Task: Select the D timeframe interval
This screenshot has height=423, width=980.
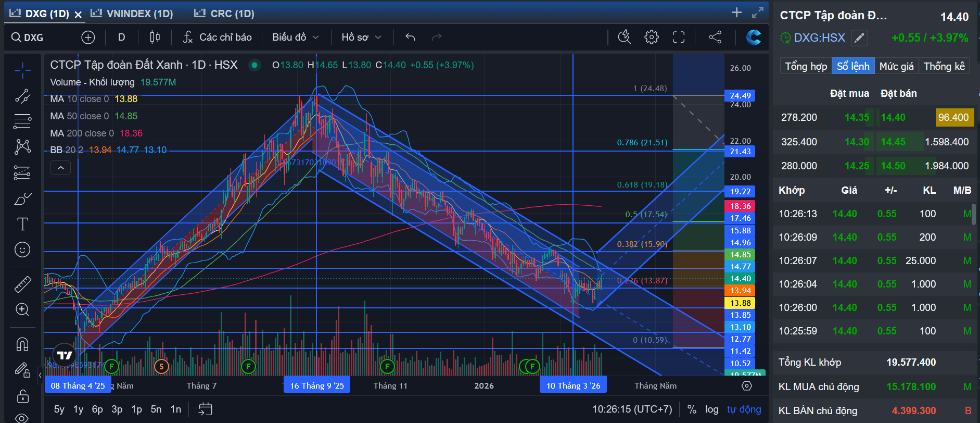Action: coord(121,37)
